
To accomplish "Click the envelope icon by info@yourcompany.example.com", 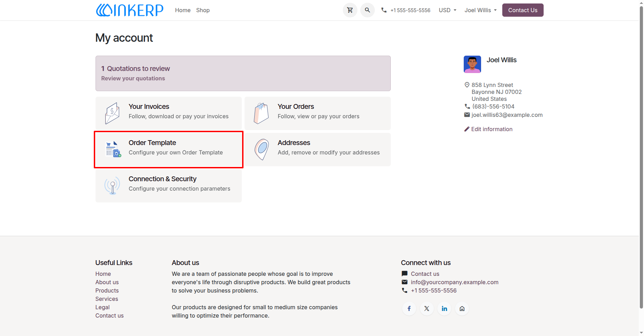I will click(x=404, y=282).
